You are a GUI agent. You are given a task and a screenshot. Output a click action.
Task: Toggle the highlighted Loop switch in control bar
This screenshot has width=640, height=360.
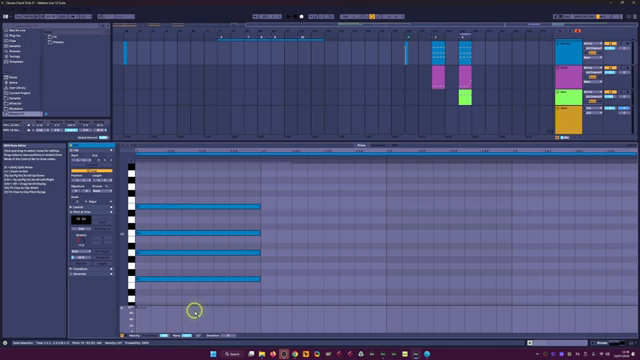(372, 17)
